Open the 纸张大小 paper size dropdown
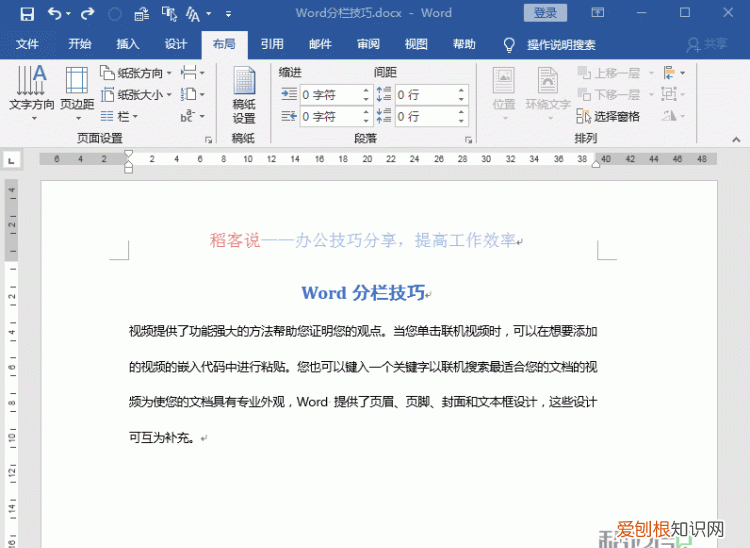 (x=136, y=94)
